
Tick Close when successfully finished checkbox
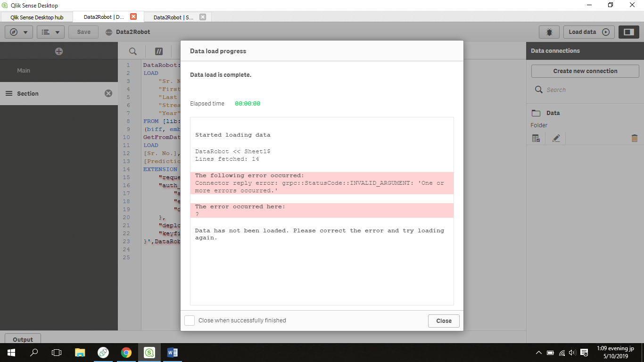click(190, 321)
